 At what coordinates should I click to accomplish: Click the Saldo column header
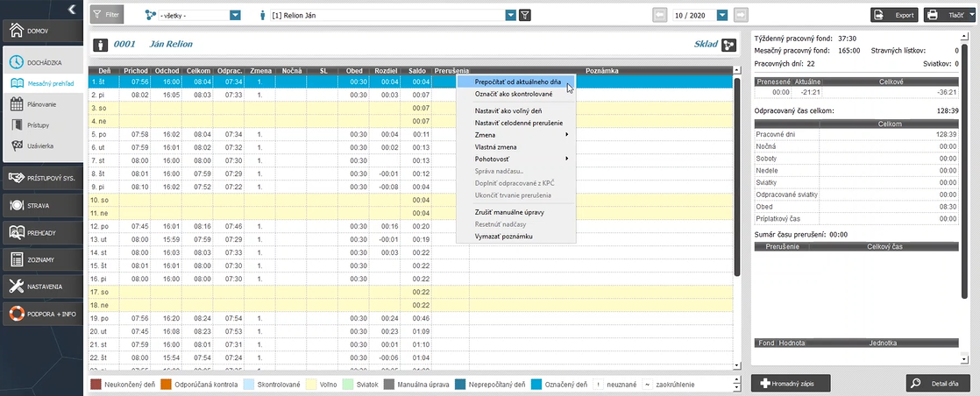[416, 71]
